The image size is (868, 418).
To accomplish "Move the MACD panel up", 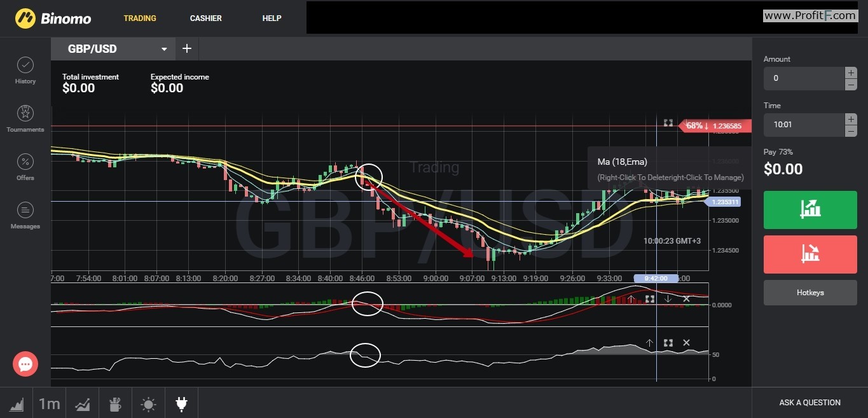I will click(631, 298).
